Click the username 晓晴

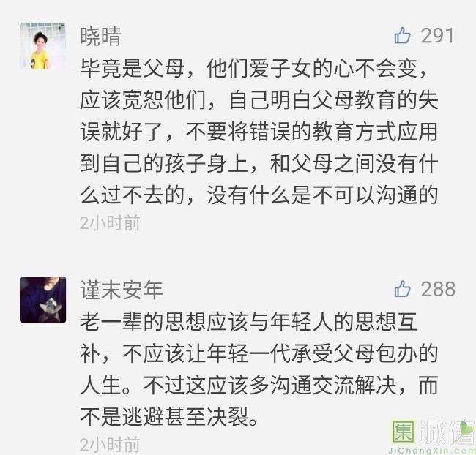click(101, 37)
